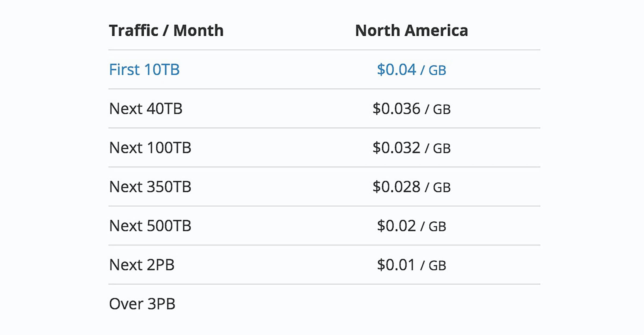Viewport: 644px width, 335px height.
Task: Click the word "America" in the header
Action: [436, 31]
